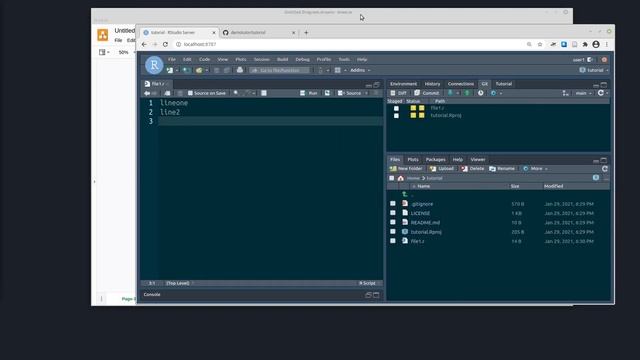Check the LICENSE file checkbox

[x=393, y=213]
